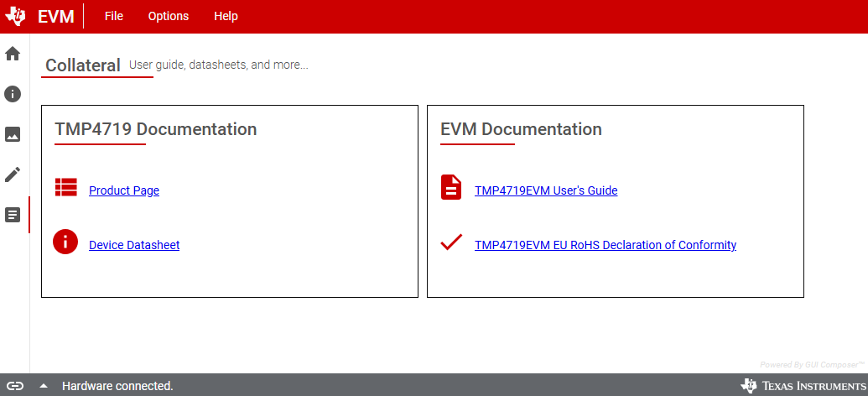Screen dimensions: 868x396
Task: Open the Options menu
Action: [x=169, y=17]
